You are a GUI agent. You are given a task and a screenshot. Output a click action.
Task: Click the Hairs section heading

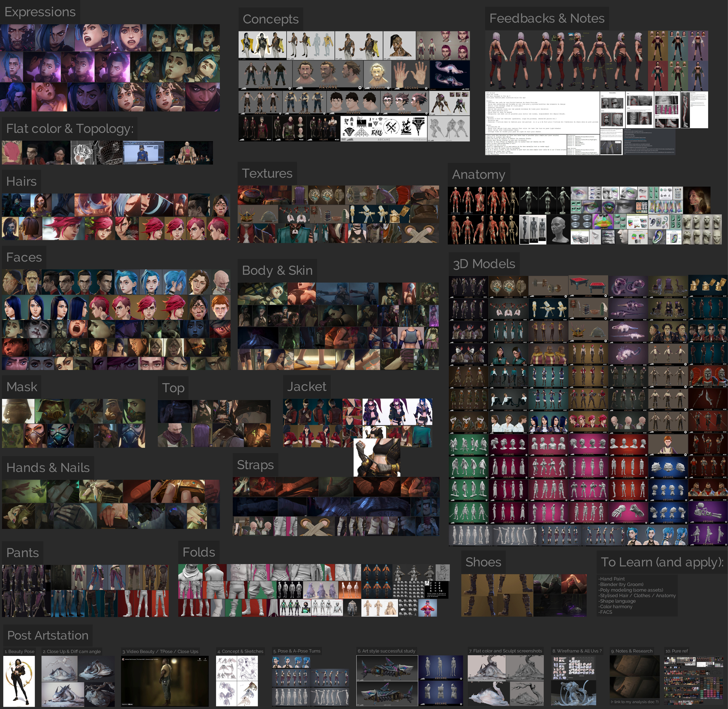[x=21, y=181]
